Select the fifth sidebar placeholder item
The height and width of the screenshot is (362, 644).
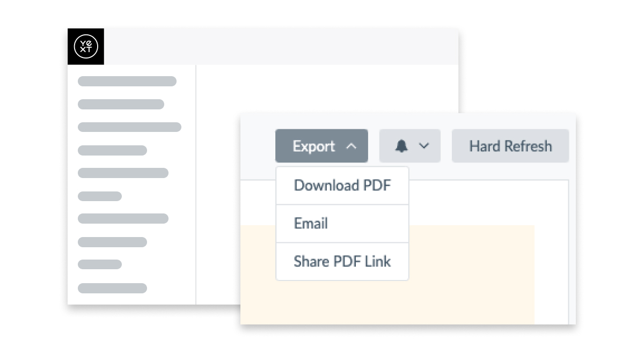pyautogui.click(x=123, y=173)
